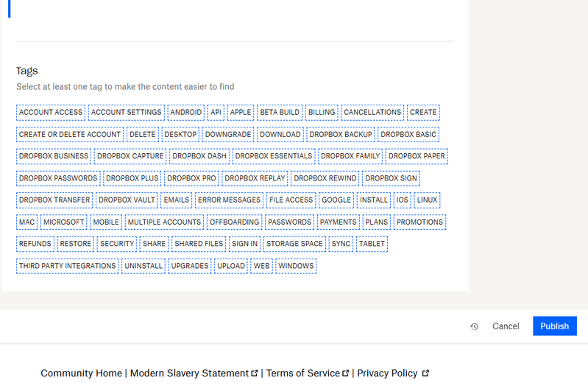Select the STORAGE SPACE tag
This screenshot has width=588, height=386.
coord(294,244)
